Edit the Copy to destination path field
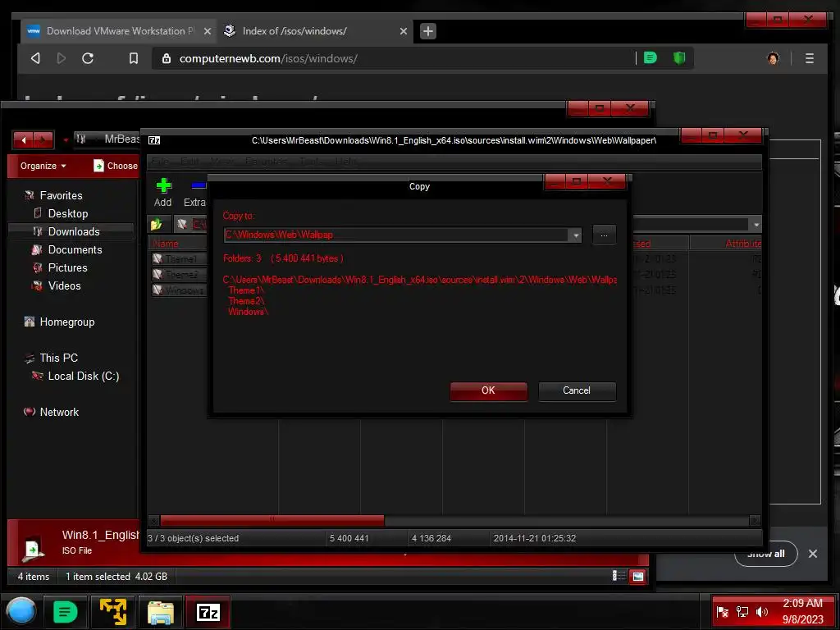This screenshot has height=630, width=840. (396, 235)
